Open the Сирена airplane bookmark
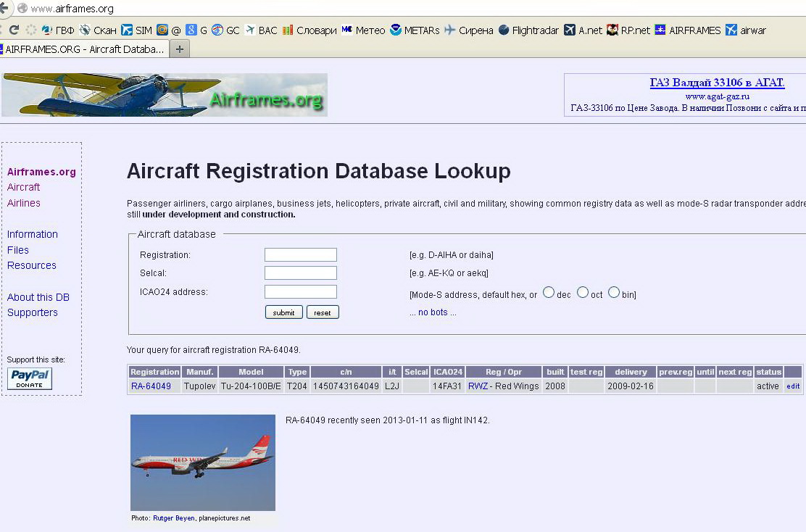Viewport: 806px width, 532px height. click(469, 30)
